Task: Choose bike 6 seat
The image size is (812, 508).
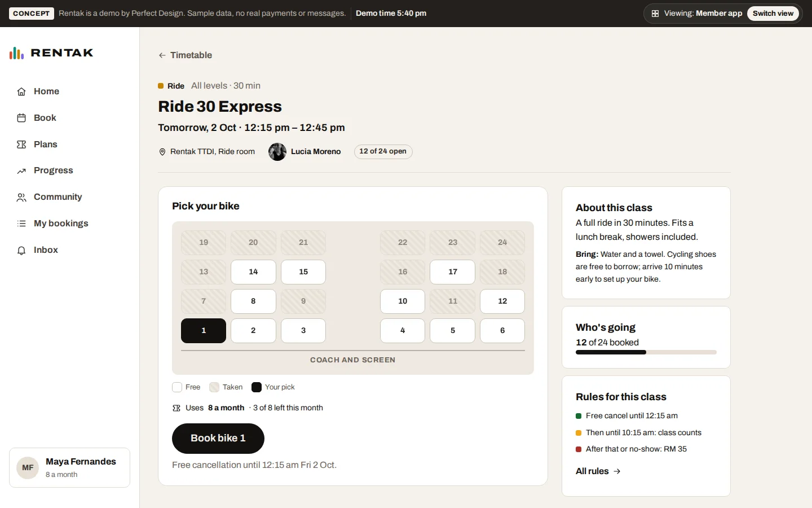Action: pos(502,331)
